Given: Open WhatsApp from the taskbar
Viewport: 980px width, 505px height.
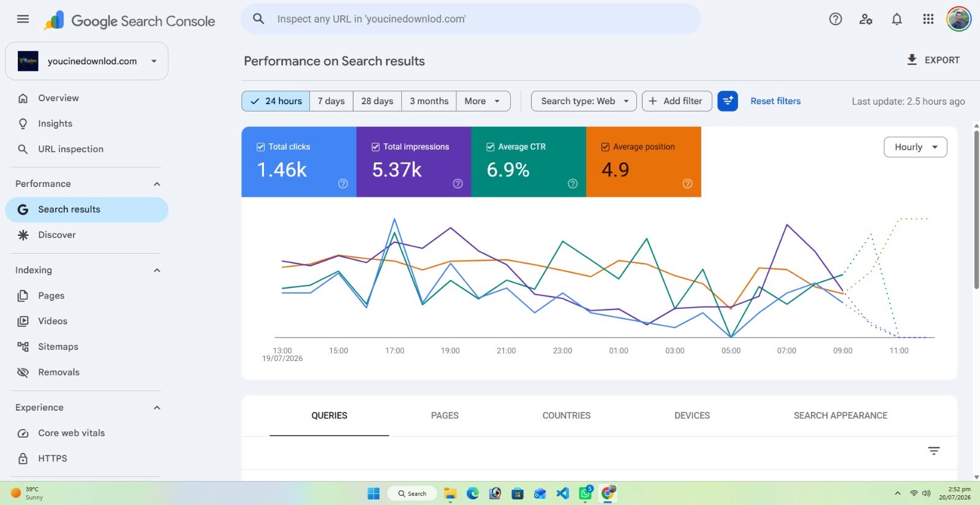Looking at the screenshot, I should point(586,493).
